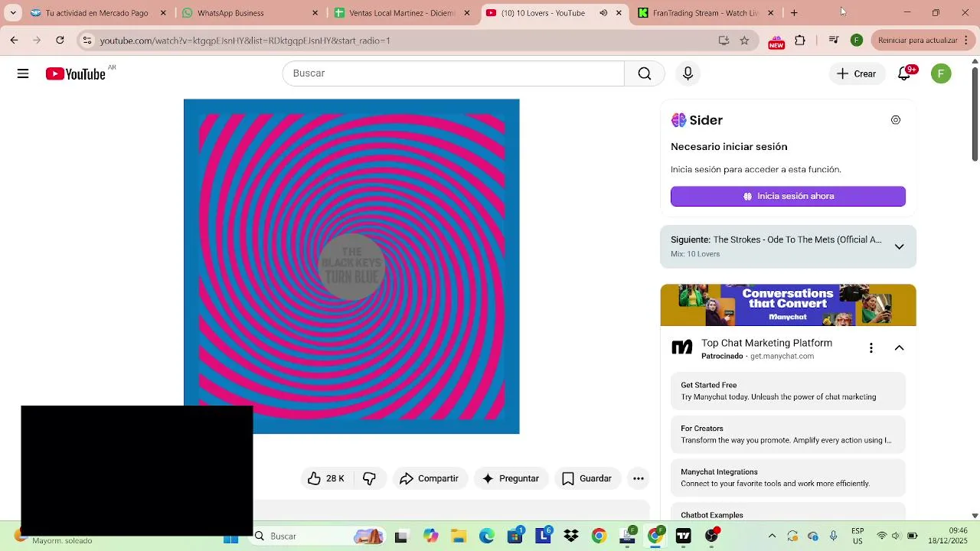Open TradingView from the taskbar
The height and width of the screenshot is (551, 980).
click(x=683, y=536)
